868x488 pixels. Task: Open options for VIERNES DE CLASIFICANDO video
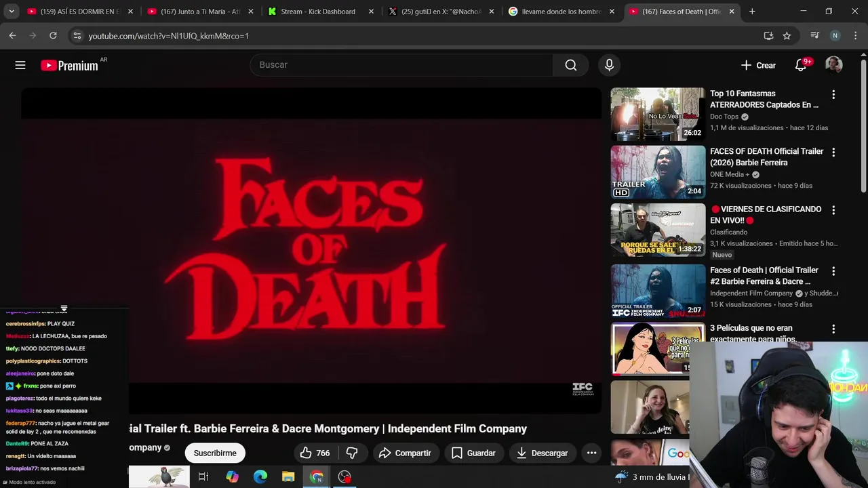tap(833, 210)
